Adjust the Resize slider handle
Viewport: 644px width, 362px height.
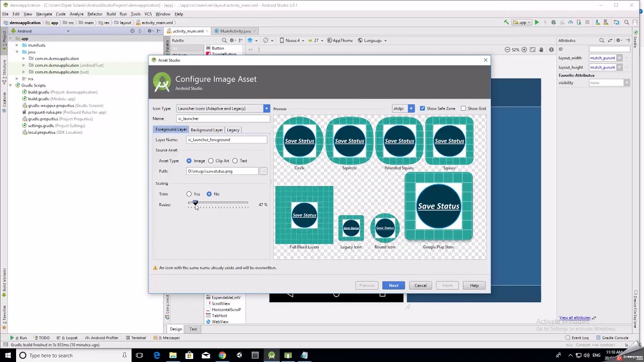click(x=195, y=203)
